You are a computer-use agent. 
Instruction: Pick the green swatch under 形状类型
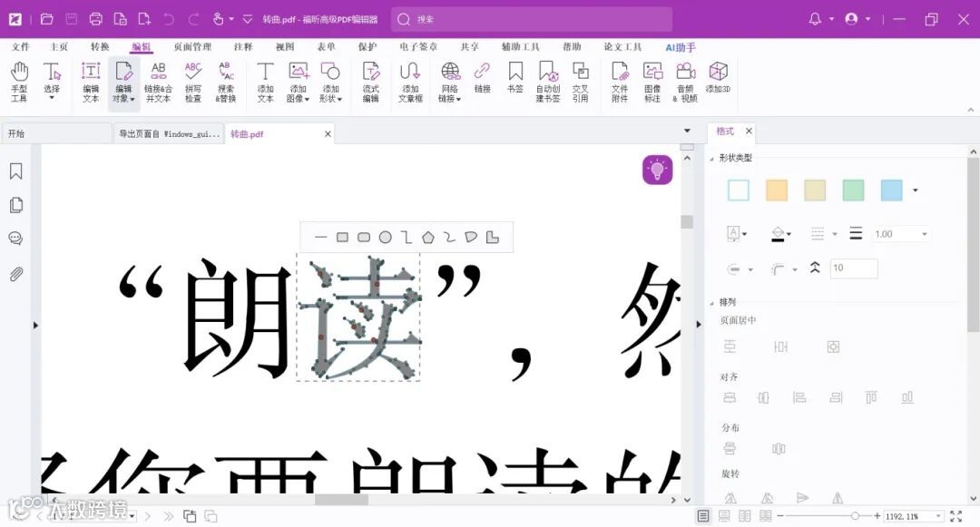click(x=853, y=190)
